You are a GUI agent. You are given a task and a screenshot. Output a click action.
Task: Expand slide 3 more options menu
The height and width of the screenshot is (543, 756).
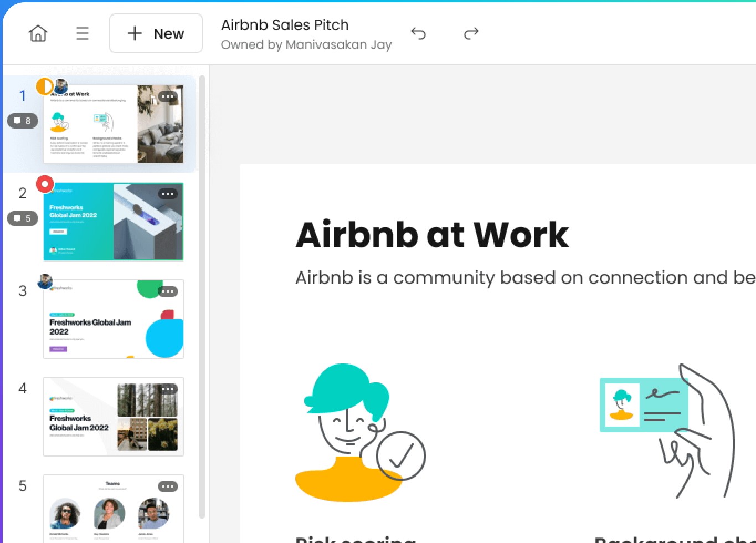pyautogui.click(x=168, y=291)
